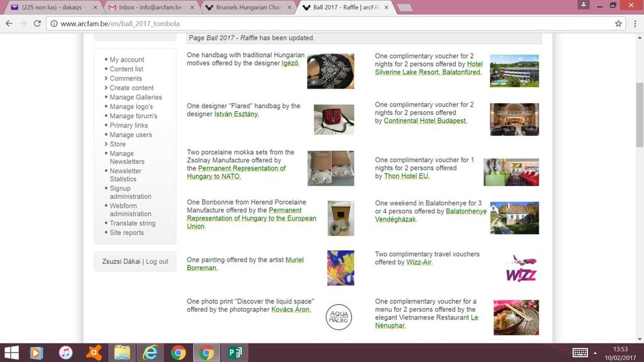This screenshot has height=362, width=644.
Task: Follow the István Esztány link
Action: click(236, 114)
